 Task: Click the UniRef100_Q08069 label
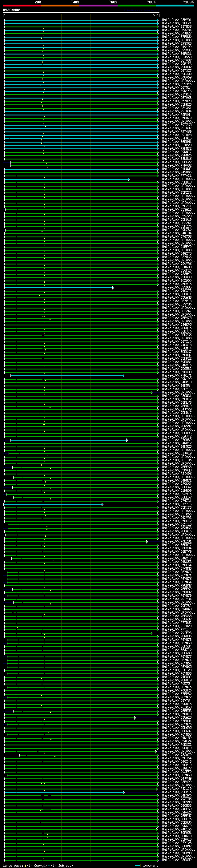point(176,78)
